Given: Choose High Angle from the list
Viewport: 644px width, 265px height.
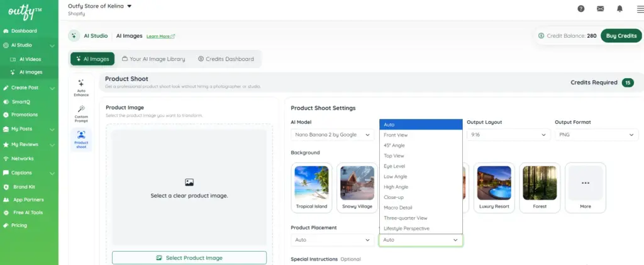Looking at the screenshot, I should 421,187.
